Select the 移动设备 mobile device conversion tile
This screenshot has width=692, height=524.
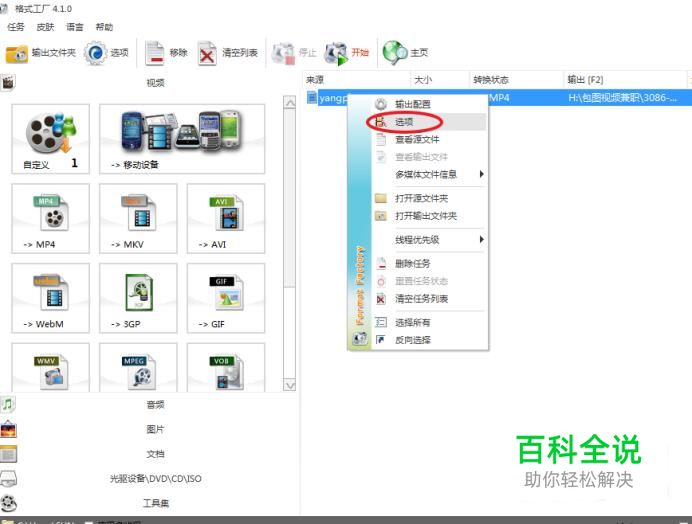click(x=182, y=139)
